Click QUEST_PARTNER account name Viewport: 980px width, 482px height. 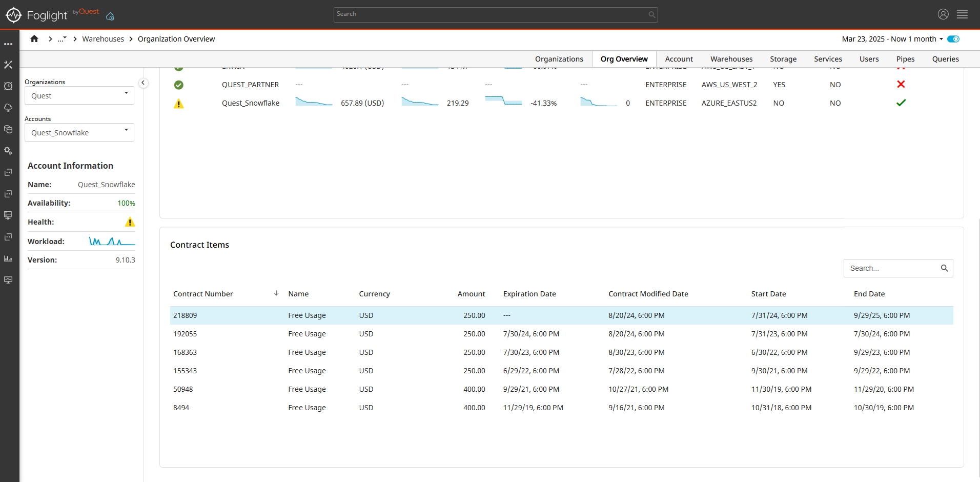click(x=250, y=85)
